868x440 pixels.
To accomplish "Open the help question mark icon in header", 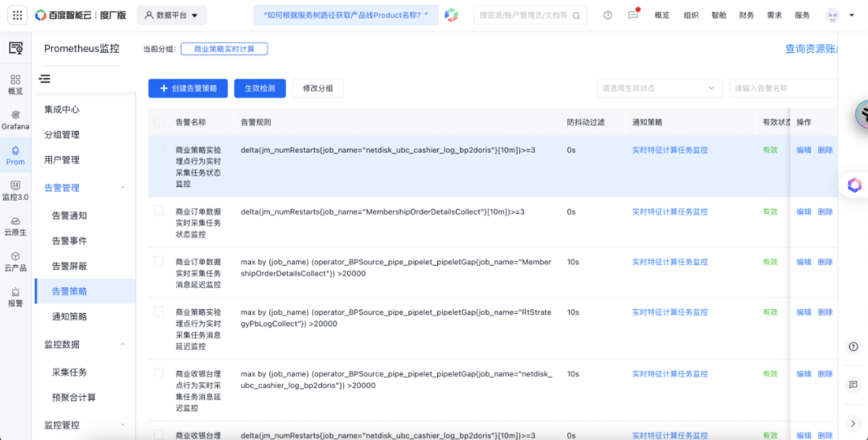I will pos(608,15).
